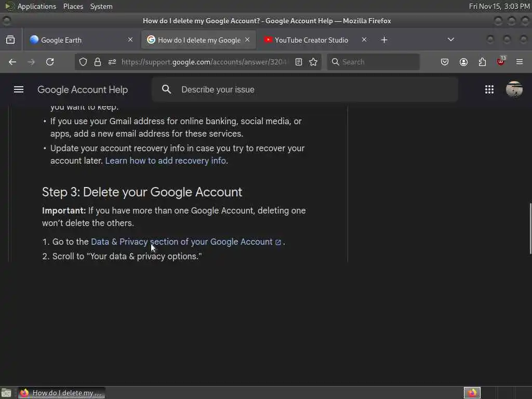The width and height of the screenshot is (532, 399).
Task: Open Google account profile avatar
Action: click(x=514, y=89)
